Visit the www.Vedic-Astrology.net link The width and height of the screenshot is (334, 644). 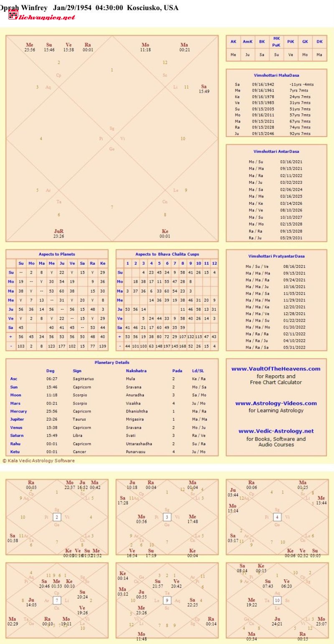pyautogui.click(x=276, y=431)
